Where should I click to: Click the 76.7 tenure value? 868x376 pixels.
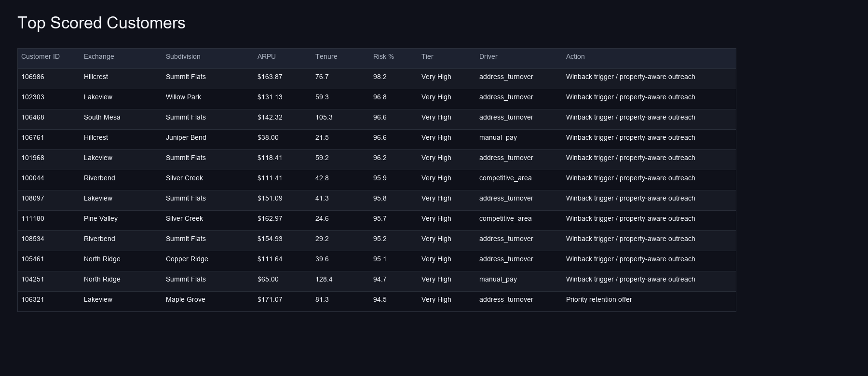[322, 77]
